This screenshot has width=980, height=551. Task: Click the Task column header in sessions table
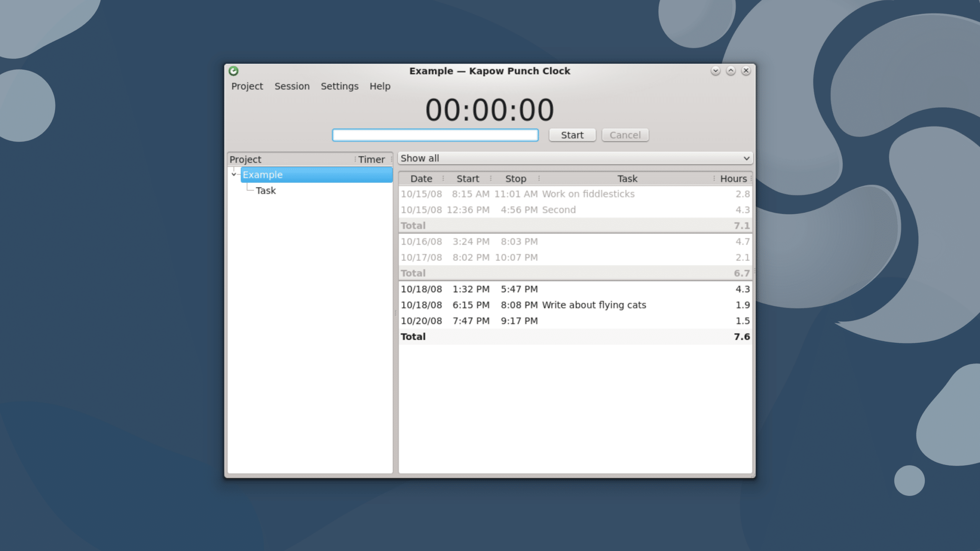tap(627, 179)
